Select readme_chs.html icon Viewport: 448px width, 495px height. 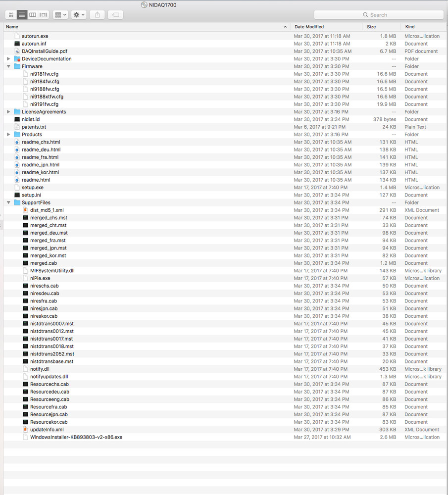tap(17, 142)
